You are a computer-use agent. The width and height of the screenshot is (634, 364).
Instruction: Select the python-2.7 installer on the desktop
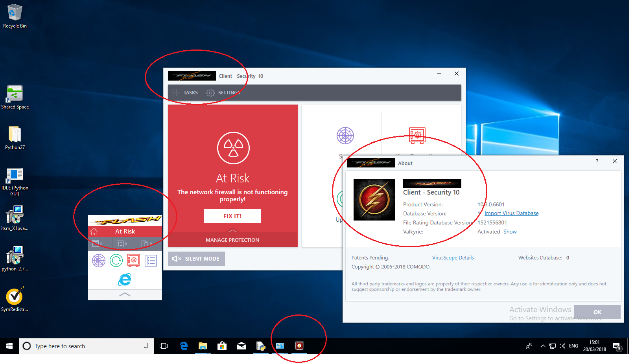coord(15,259)
